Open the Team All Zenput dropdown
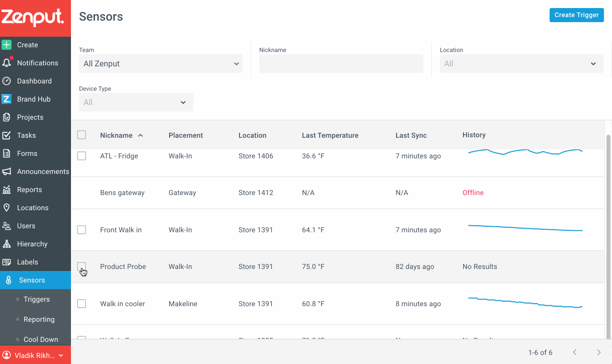The width and height of the screenshot is (612, 364). tap(161, 64)
